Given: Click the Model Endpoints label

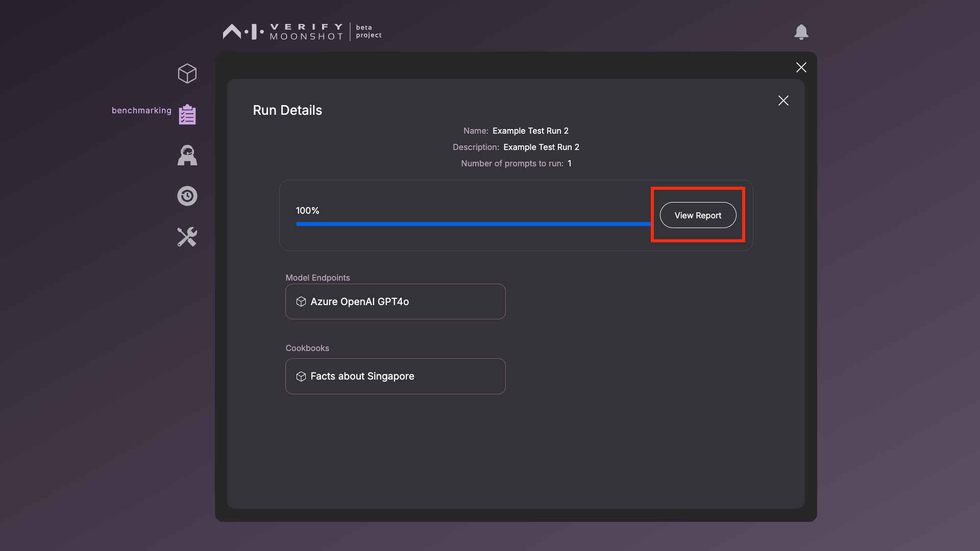Looking at the screenshot, I should click(317, 278).
